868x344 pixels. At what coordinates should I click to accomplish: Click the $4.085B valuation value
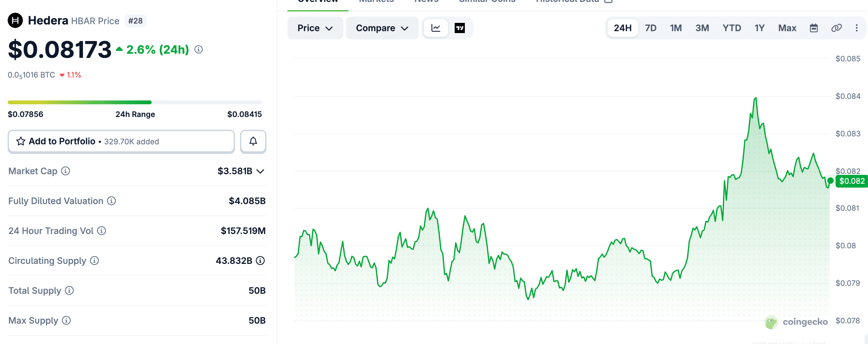(x=247, y=201)
